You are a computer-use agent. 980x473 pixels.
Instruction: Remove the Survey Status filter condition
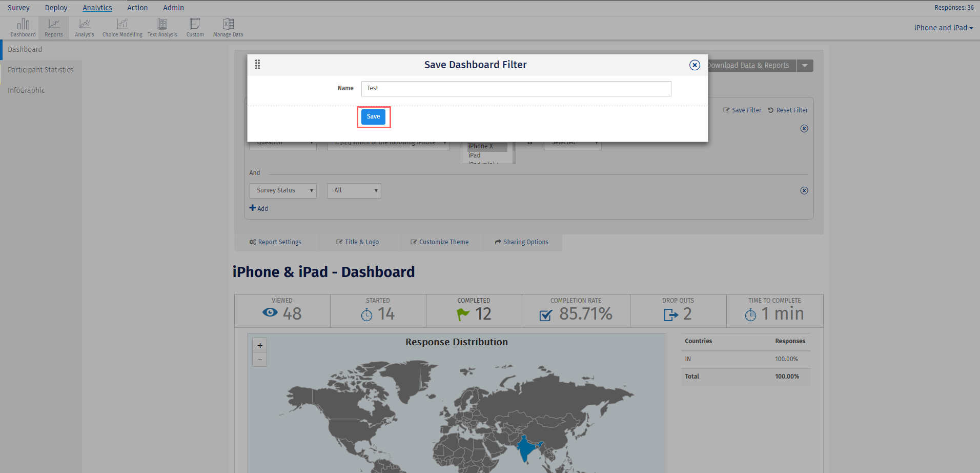tap(804, 190)
